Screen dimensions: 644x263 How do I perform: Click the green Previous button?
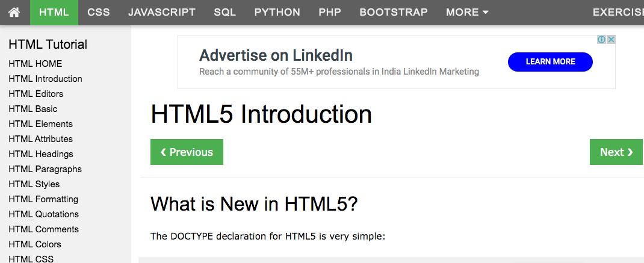[187, 152]
